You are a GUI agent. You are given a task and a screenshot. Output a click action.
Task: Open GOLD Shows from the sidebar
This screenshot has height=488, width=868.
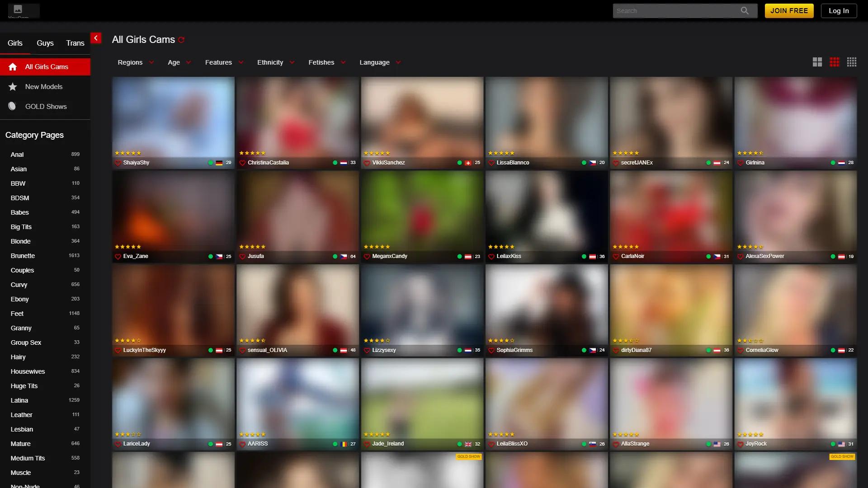pos(46,106)
